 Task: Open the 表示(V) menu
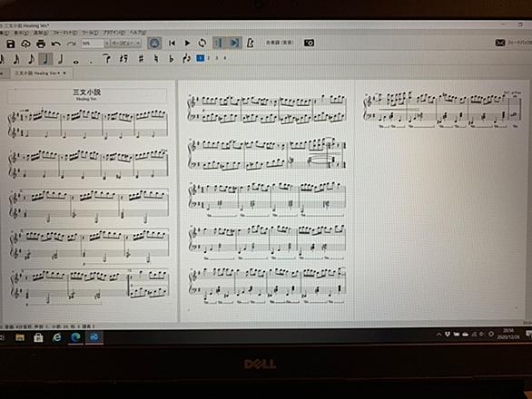21,34
